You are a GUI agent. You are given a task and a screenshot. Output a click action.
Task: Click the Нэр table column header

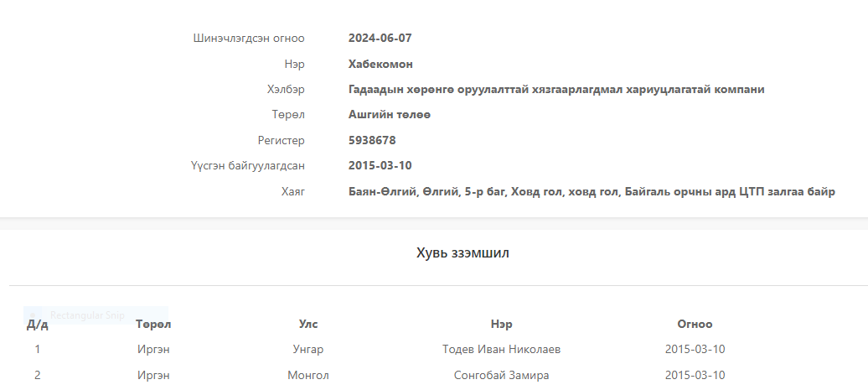point(501,324)
